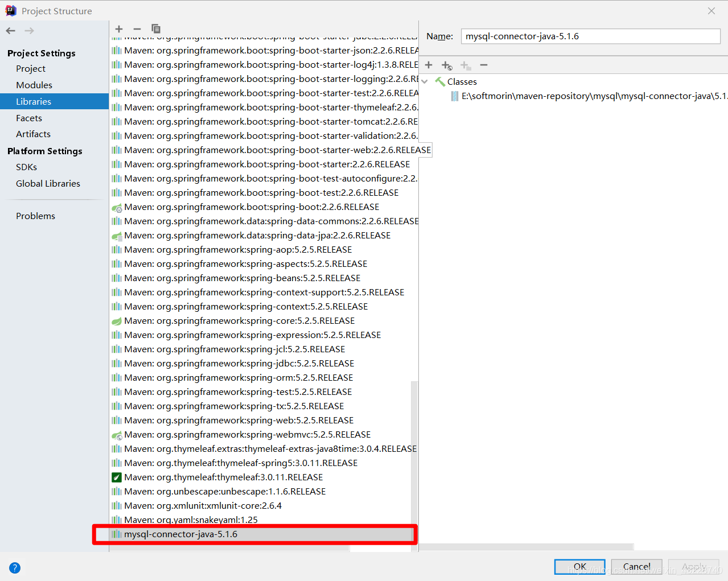Open the Problems page
Viewport: 728px width, 581px height.
point(35,216)
